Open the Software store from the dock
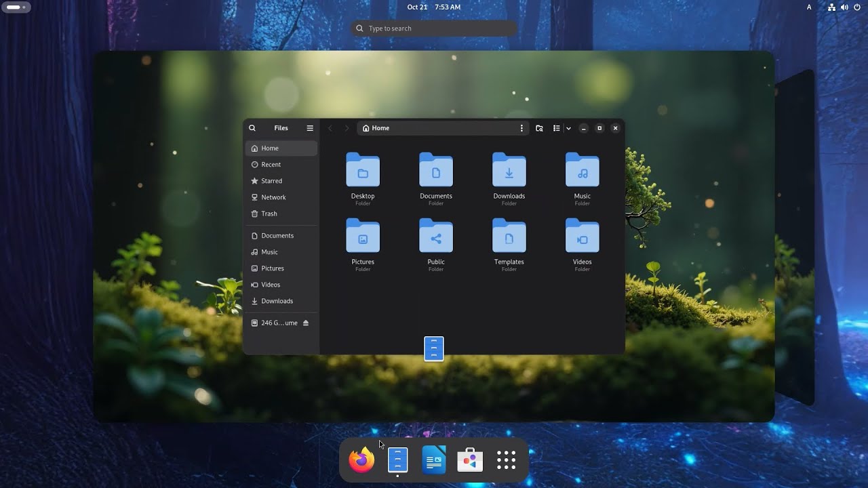Screen dimensions: 868x488 (470, 460)
